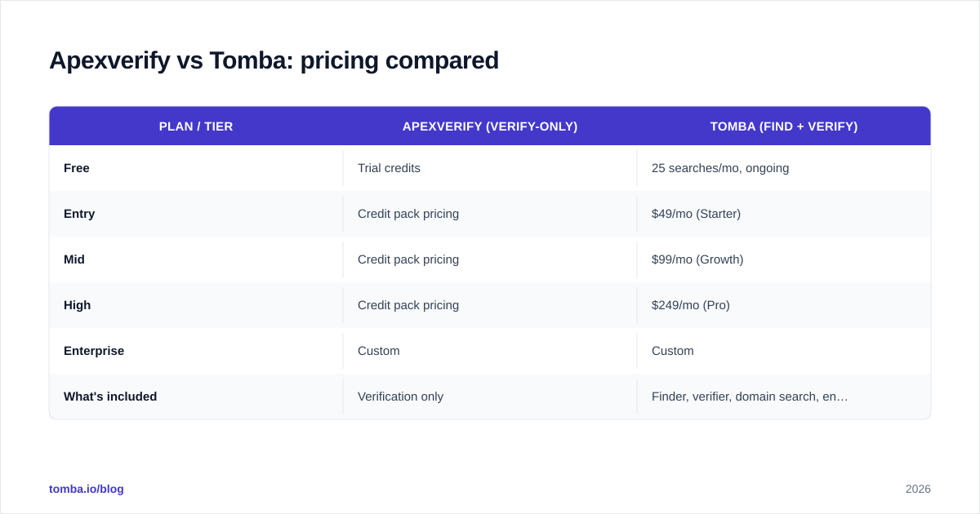Click the 'TOMBA (FIND + VERIFY)' column header
The width and height of the screenshot is (980, 514).
(784, 126)
